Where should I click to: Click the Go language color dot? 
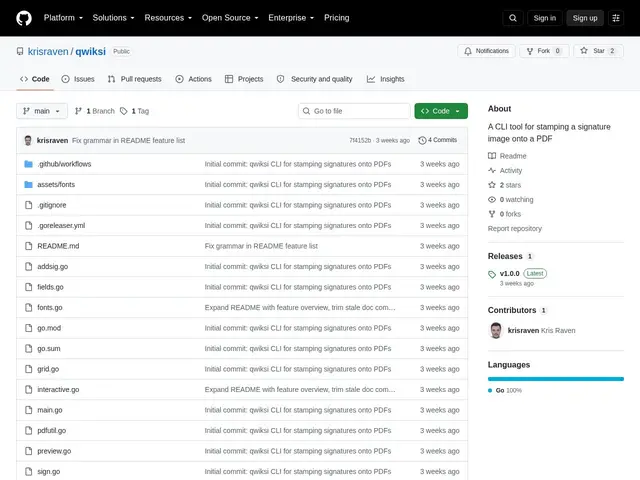[x=490, y=391]
